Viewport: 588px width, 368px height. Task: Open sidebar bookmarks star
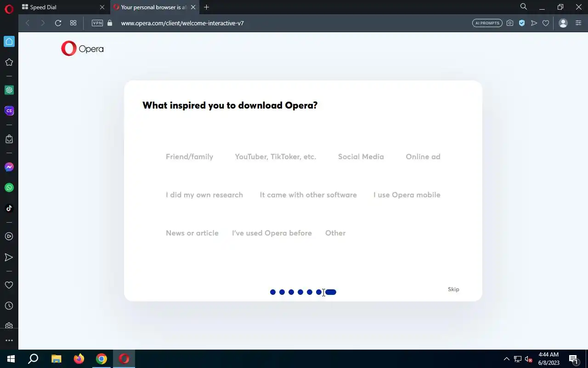(x=9, y=62)
